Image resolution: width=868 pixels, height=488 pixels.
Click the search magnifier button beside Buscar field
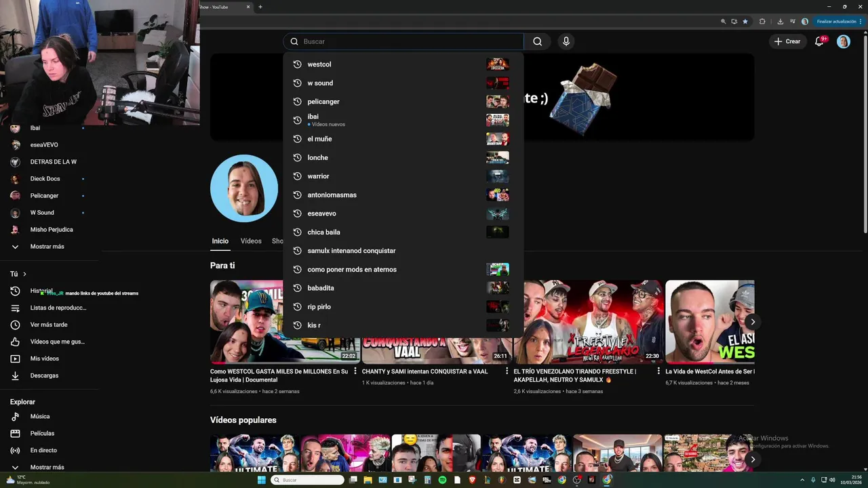point(538,41)
